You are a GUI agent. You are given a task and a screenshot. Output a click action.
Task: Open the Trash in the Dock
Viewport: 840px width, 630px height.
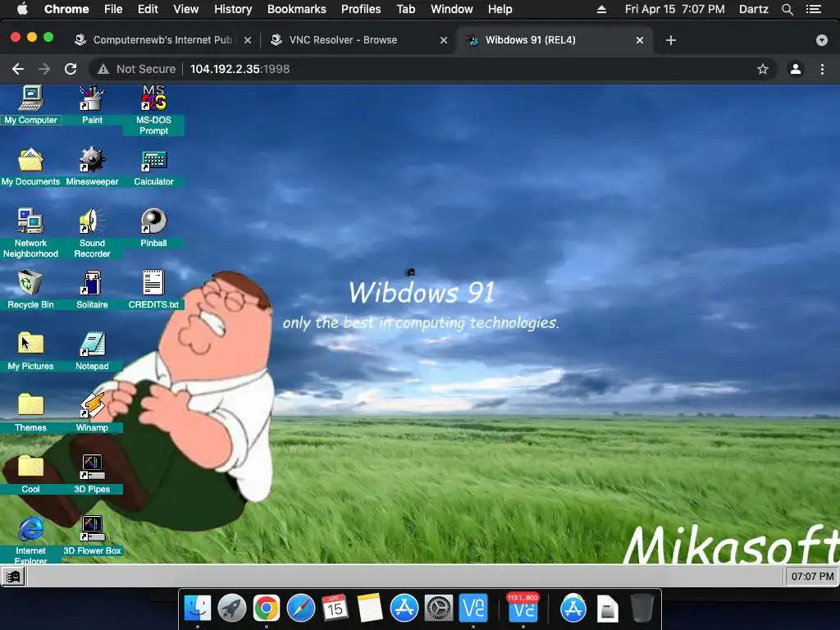(x=641, y=609)
